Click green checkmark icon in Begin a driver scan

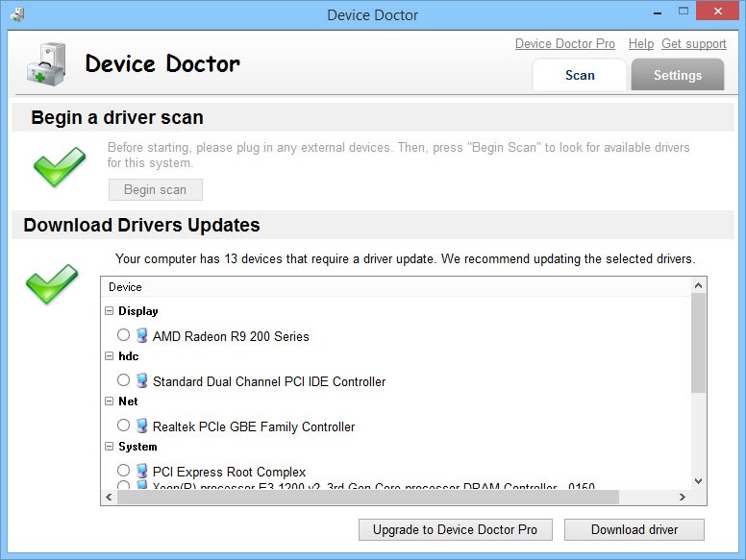[60, 166]
